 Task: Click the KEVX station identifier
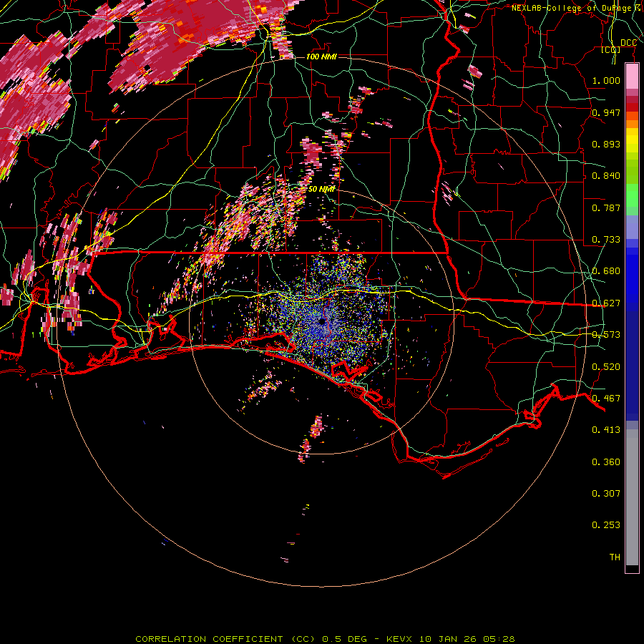tap(400, 639)
